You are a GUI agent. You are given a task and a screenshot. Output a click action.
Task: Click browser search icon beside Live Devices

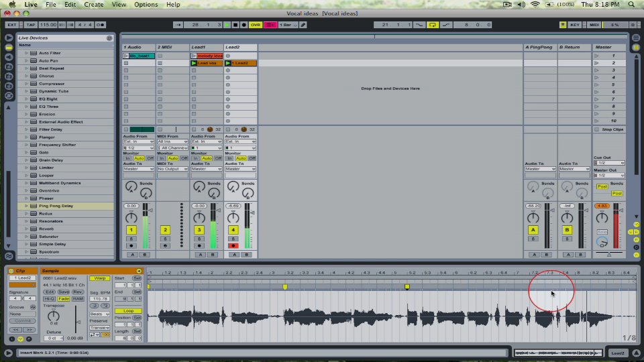coord(109,38)
